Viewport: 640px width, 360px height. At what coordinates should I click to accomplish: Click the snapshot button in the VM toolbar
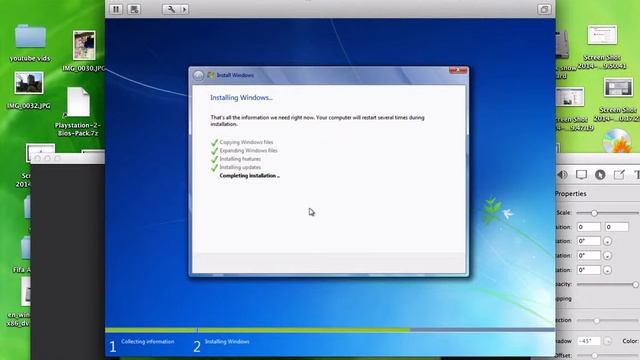pyautogui.click(x=134, y=9)
